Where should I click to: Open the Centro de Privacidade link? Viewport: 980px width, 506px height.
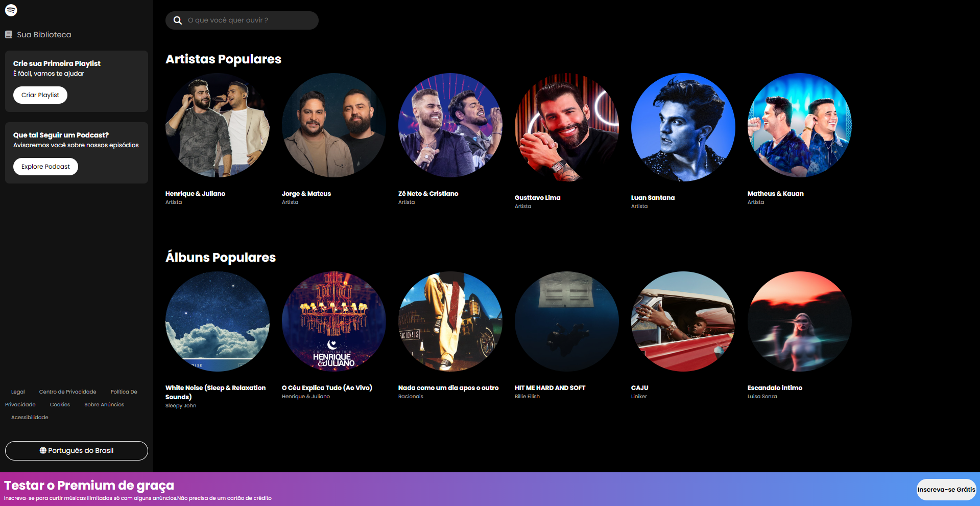tap(68, 392)
